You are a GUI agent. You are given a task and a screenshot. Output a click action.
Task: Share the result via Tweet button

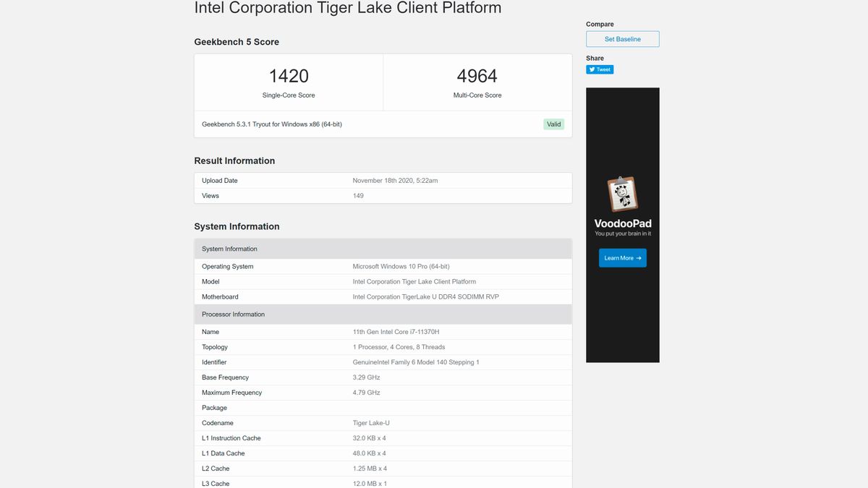click(600, 69)
